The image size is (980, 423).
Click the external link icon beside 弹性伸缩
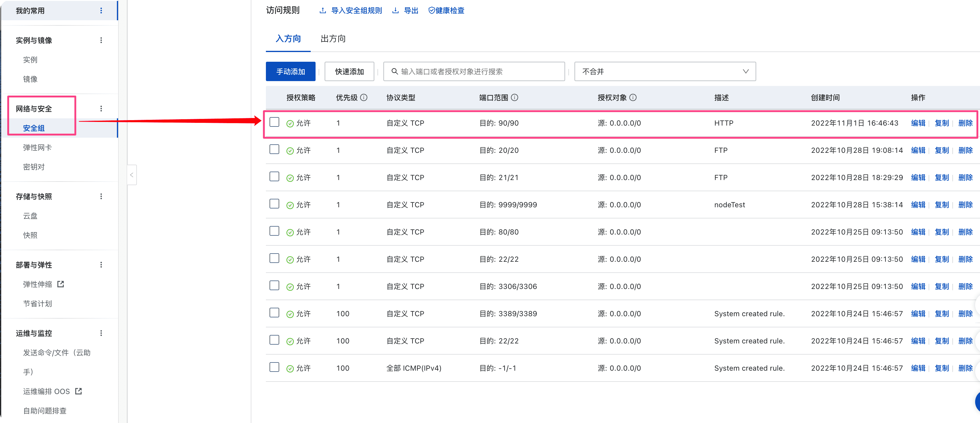click(x=61, y=284)
